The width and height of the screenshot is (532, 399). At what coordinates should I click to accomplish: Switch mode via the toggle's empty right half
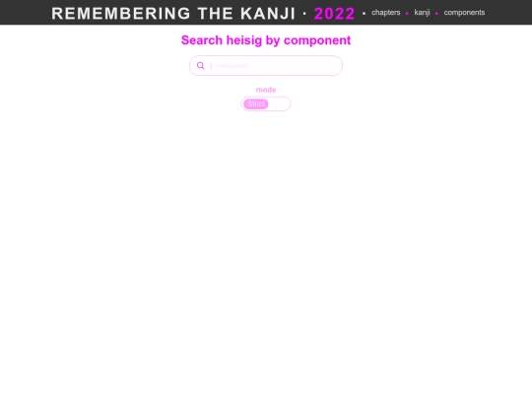(279, 103)
